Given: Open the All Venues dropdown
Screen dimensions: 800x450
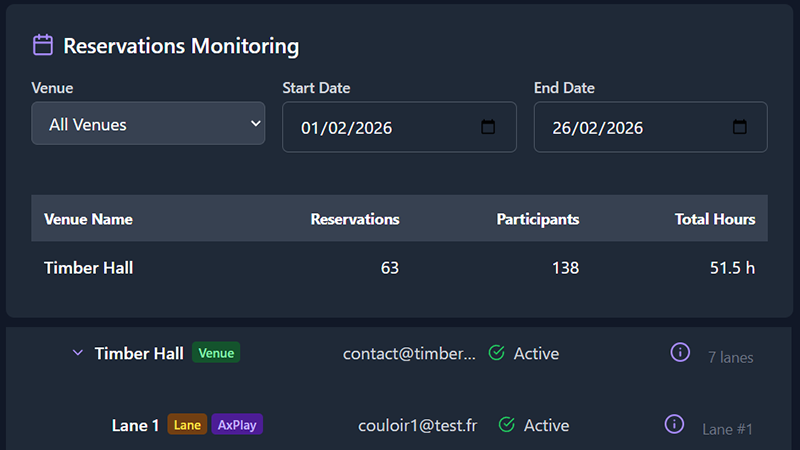Looking at the screenshot, I should pos(148,124).
